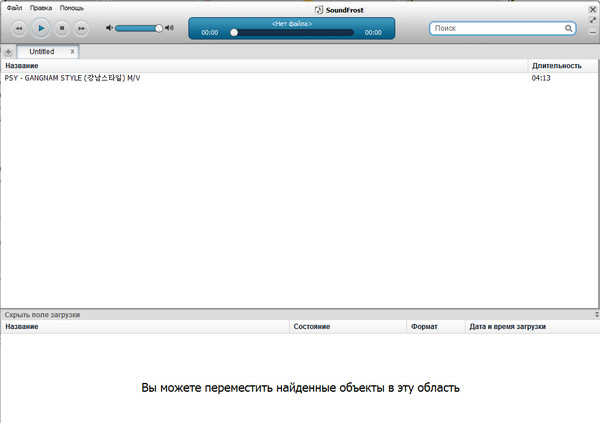The image size is (600, 423).
Task: Start playback with the play button
Action: point(41,28)
